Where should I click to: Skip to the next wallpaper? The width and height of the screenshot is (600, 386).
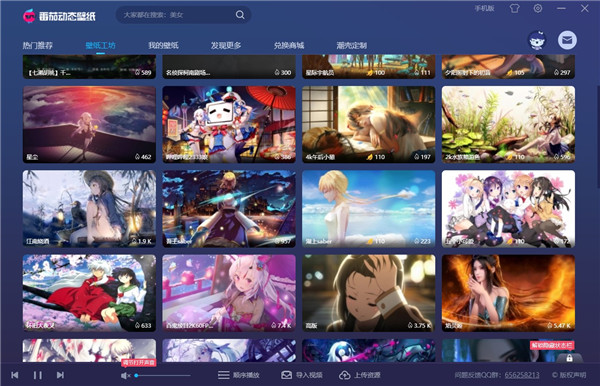60,375
